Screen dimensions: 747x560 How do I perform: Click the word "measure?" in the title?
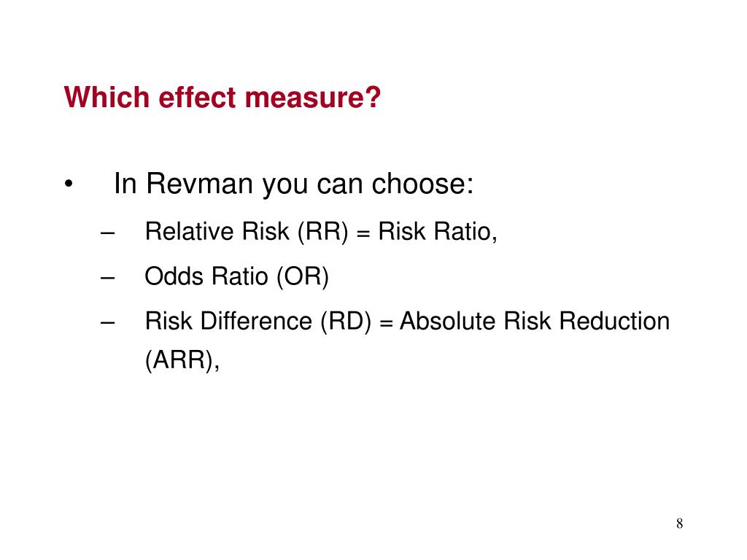click(x=313, y=97)
